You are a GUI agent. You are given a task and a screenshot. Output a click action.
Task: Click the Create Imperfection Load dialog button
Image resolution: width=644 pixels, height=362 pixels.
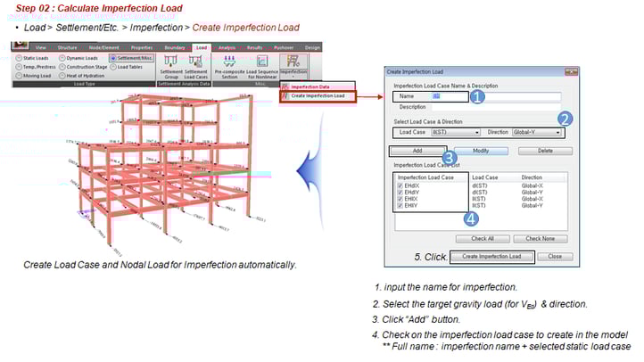click(491, 257)
